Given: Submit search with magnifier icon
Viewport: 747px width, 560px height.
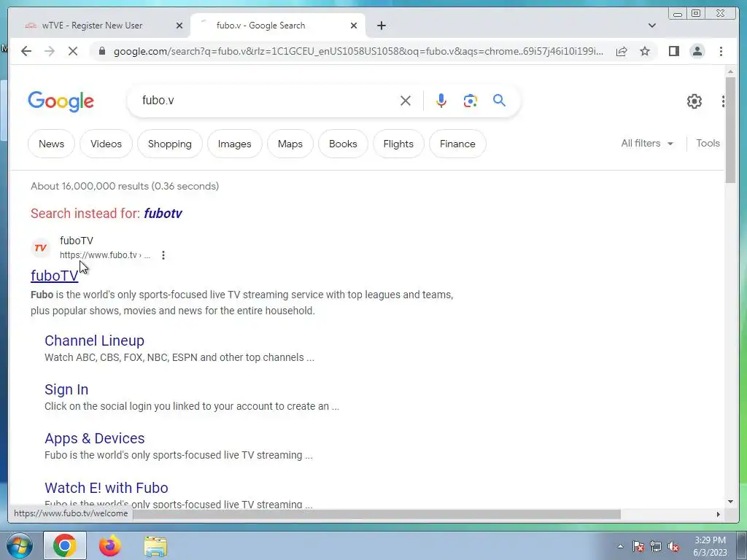Looking at the screenshot, I should (x=499, y=101).
